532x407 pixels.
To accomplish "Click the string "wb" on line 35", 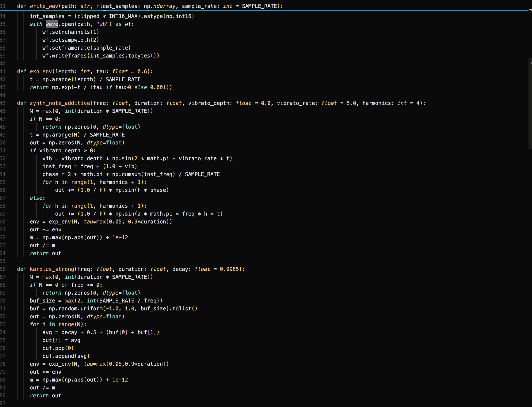I will click(x=103, y=24).
